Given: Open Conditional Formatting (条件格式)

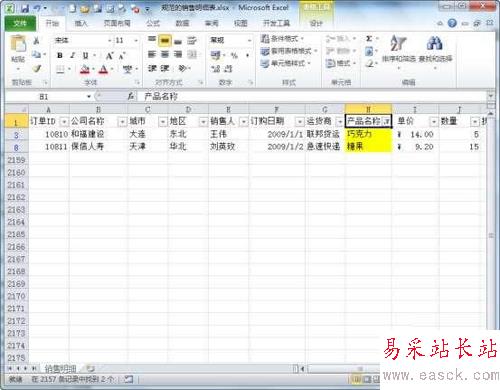Looking at the screenshot, I should [x=282, y=39].
